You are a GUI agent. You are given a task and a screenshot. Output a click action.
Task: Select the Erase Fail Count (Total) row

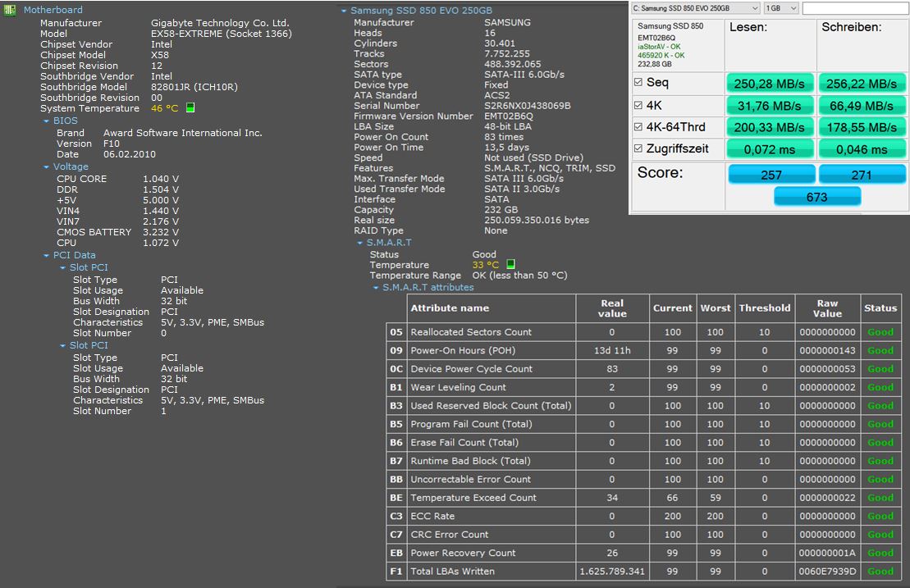click(643, 443)
